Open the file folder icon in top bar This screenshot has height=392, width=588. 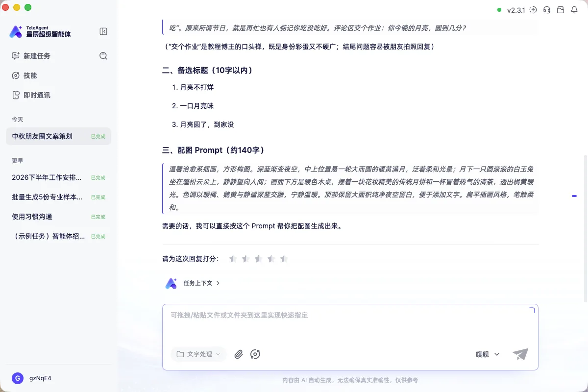(x=561, y=10)
